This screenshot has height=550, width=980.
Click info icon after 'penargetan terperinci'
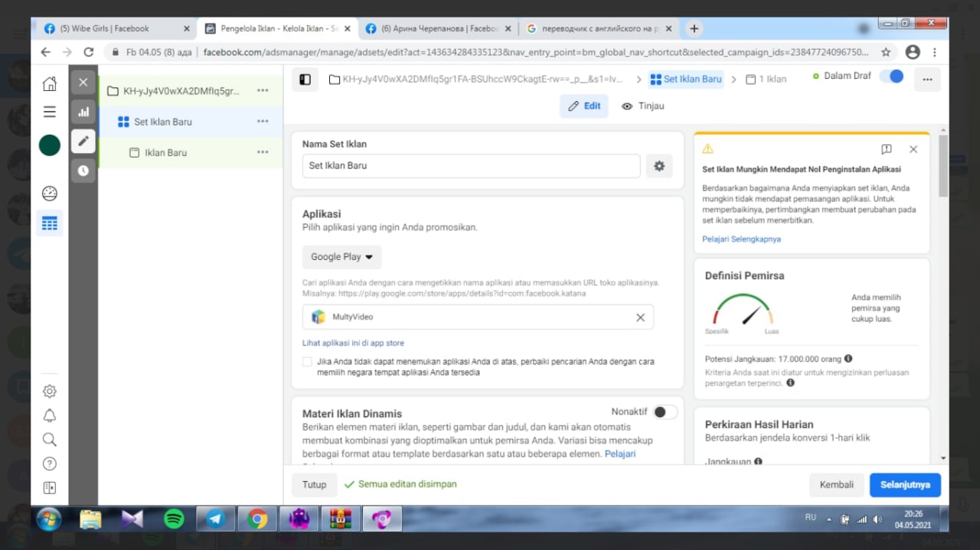click(790, 382)
